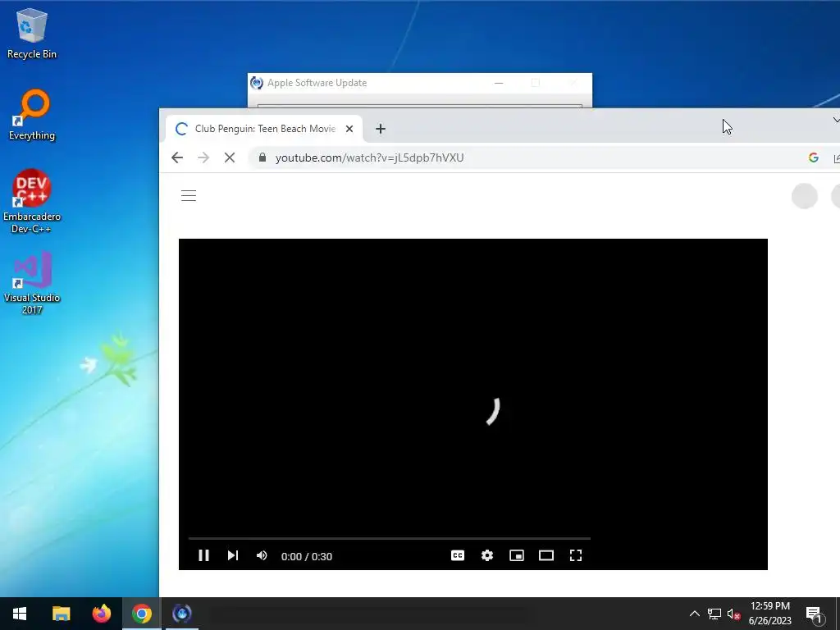Open network status tray icon
Image resolution: width=840 pixels, height=630 pixels.
pos(714,614)
